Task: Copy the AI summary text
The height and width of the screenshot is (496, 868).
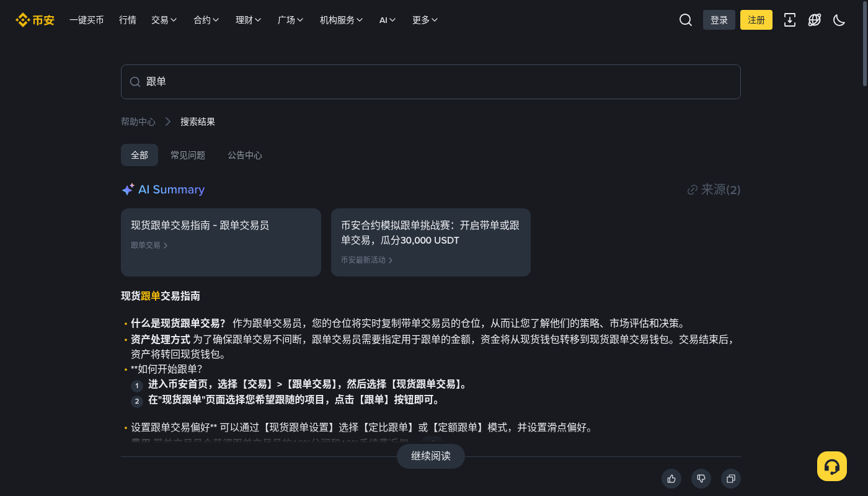Action: click(x=731, y=479)
